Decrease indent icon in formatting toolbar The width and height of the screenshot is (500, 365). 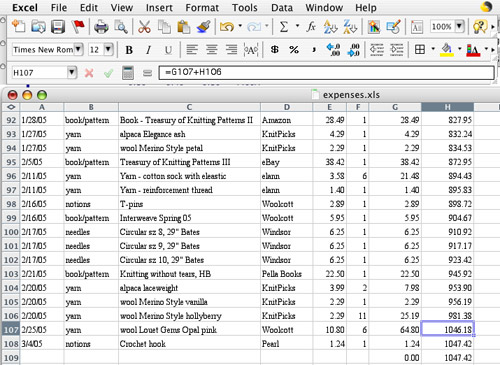pyautogui.click(x=377, y=50)
